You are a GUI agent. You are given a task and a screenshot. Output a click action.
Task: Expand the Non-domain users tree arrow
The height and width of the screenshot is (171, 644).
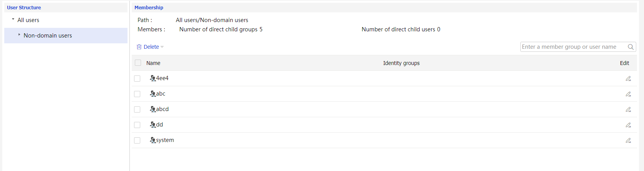click(x=19, y=35)
